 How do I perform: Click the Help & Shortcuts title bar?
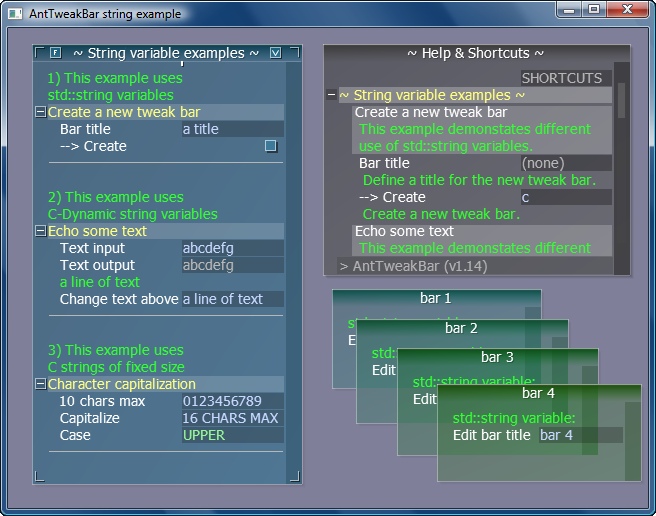pos(477,53)
